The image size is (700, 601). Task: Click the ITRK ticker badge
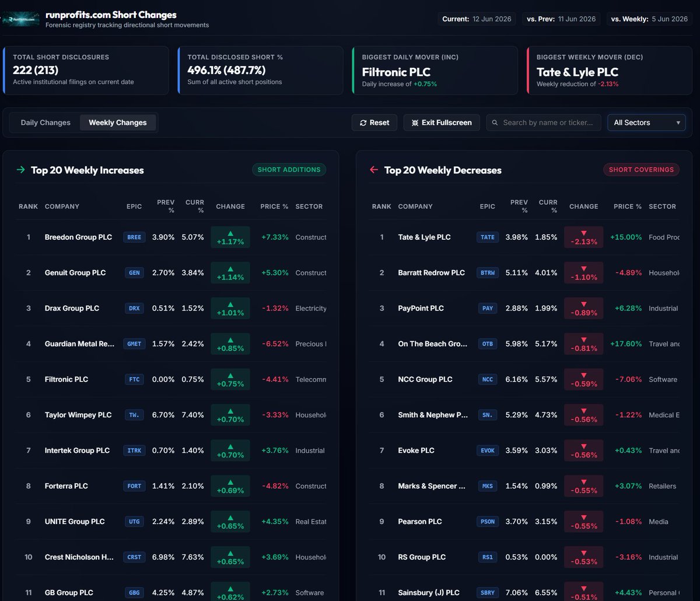(134, 450)
